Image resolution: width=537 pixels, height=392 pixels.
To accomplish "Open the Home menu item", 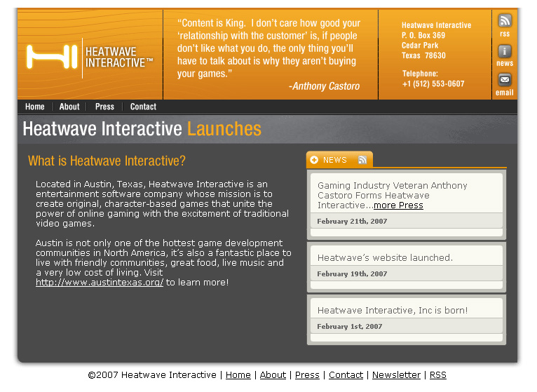I will (x=34, y=107).
